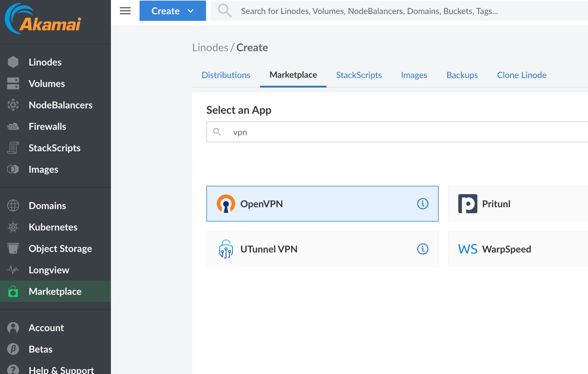Click the NodeBalancers sidebar icon
Viewport: 588px width, 374px height.
point(13,105)
